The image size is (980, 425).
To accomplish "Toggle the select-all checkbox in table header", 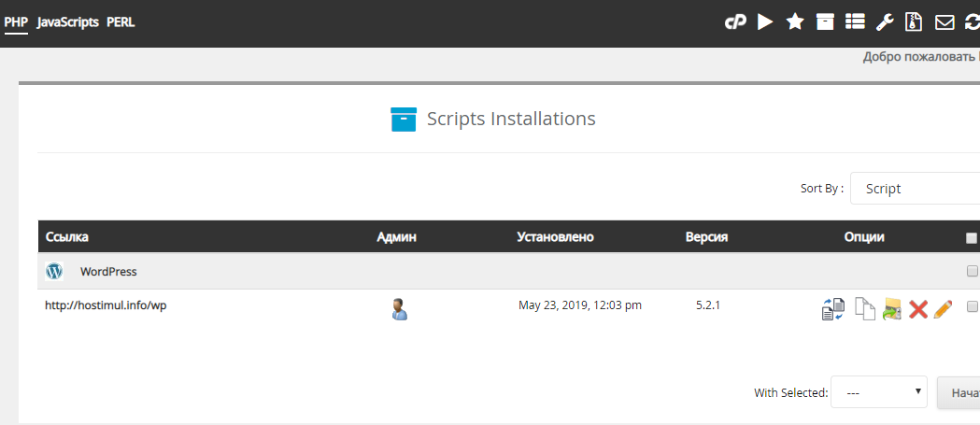I will pos(972,238).
